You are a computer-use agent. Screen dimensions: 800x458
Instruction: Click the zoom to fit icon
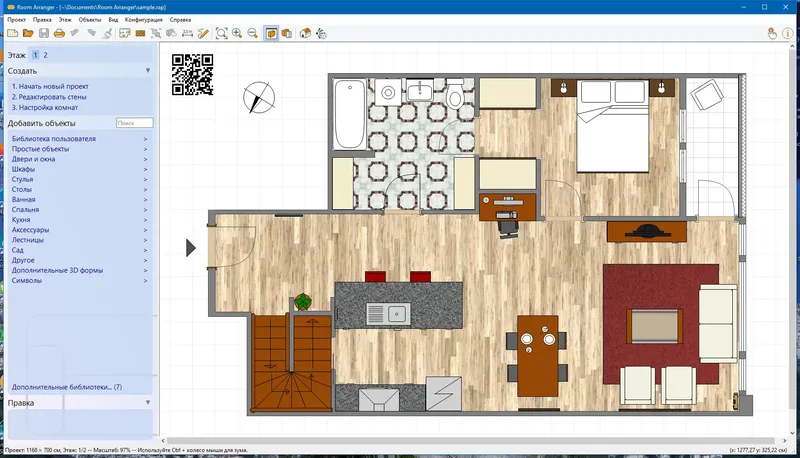point(221,34)
